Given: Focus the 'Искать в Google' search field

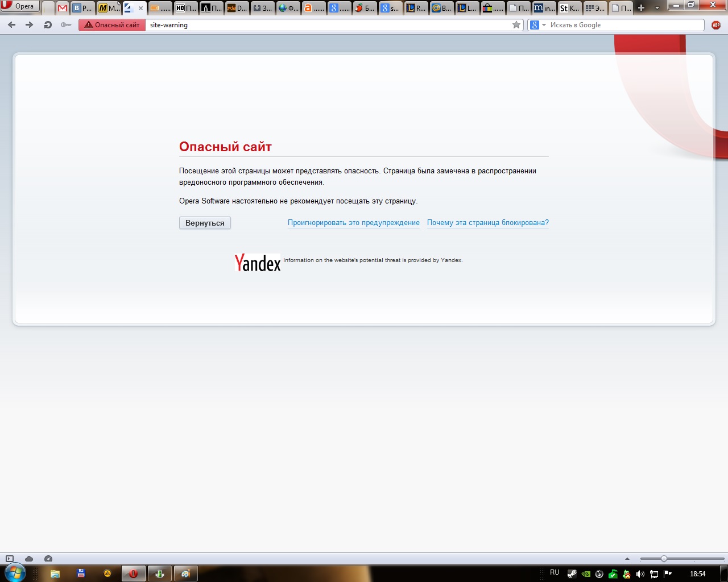Looking at the screenshot, I should click(x=626, y=25).
